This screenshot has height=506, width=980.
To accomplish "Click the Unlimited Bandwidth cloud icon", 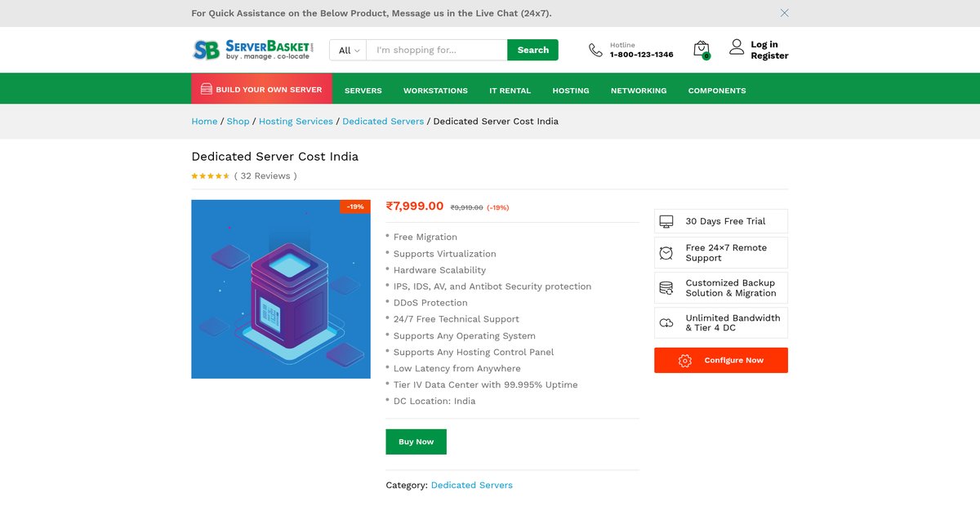I will pyautogui.click(x=666, y=323).
